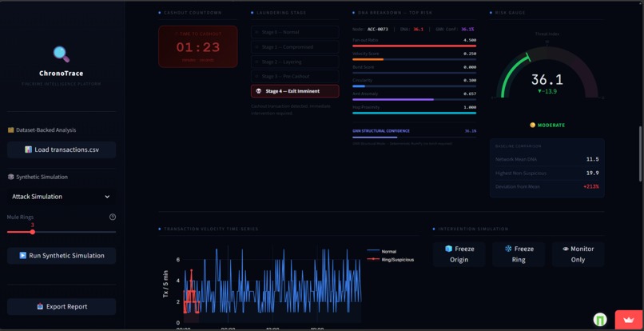The width and height of the screenshot is (644, 331).
Task: Select Stage 3 — Pre-Cashout row
Action: click(x=295, y=77)
